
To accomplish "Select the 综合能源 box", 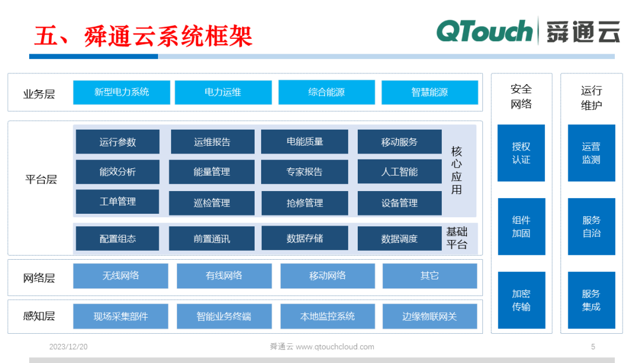I will pos(327,92).
